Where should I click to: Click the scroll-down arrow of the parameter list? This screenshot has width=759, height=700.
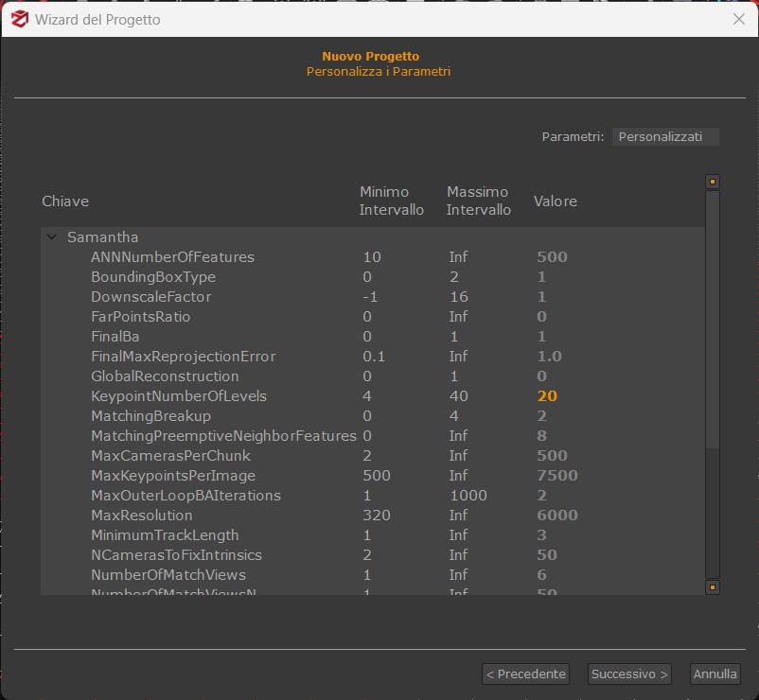712,587
